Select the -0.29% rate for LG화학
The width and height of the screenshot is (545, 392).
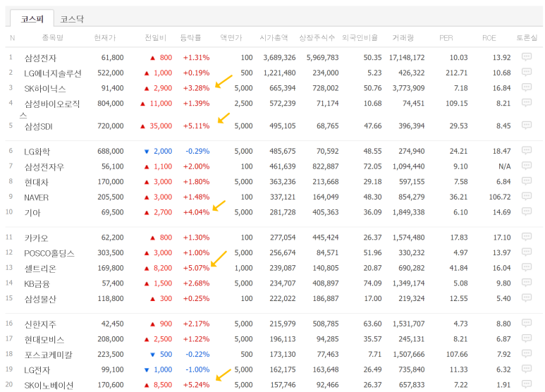click(x=197, y=151)
